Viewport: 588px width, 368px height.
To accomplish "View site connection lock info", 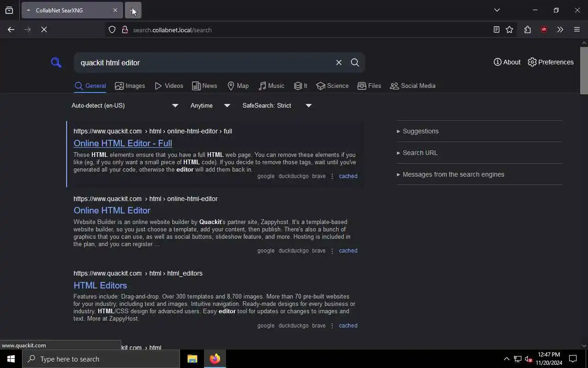I will (124, 30).
